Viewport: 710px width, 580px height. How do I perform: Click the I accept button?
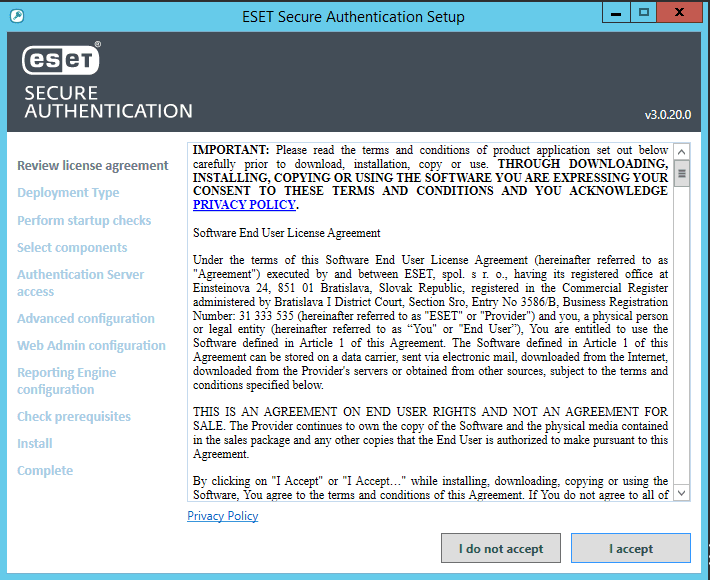[x=631, y=548]
